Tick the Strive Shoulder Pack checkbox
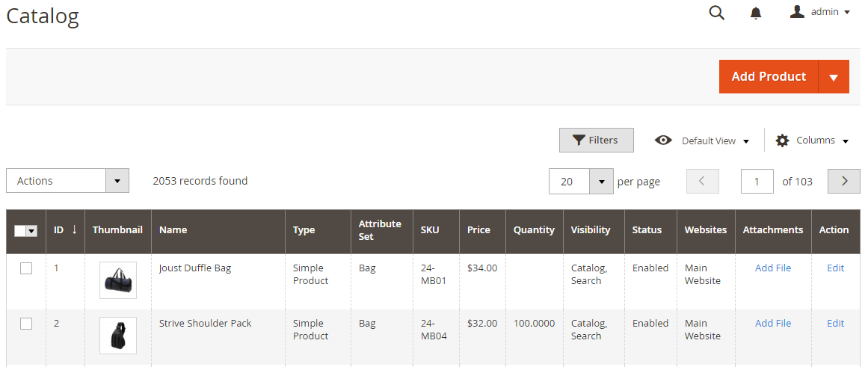 26,324
